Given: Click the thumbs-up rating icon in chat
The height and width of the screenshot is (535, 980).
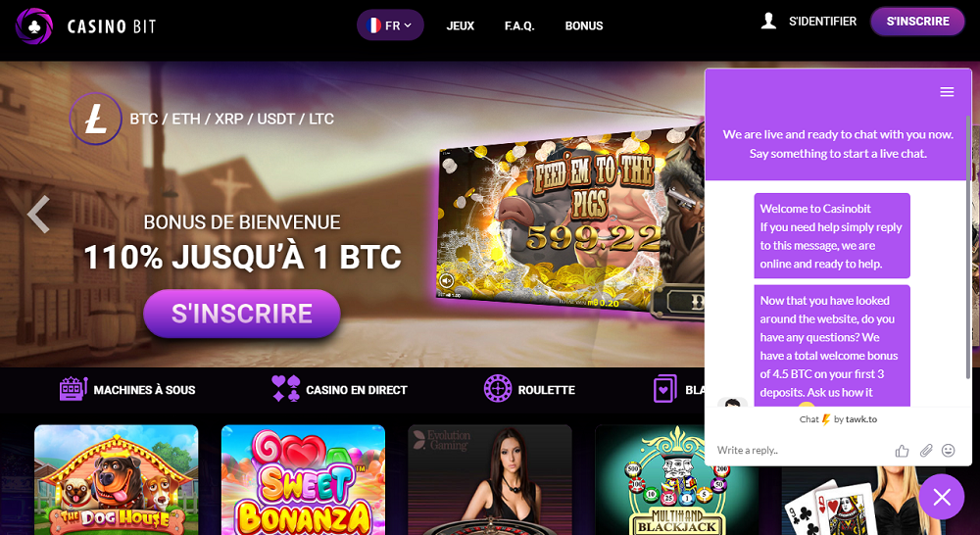Looking at the screenshot, I should pos(902,451).
